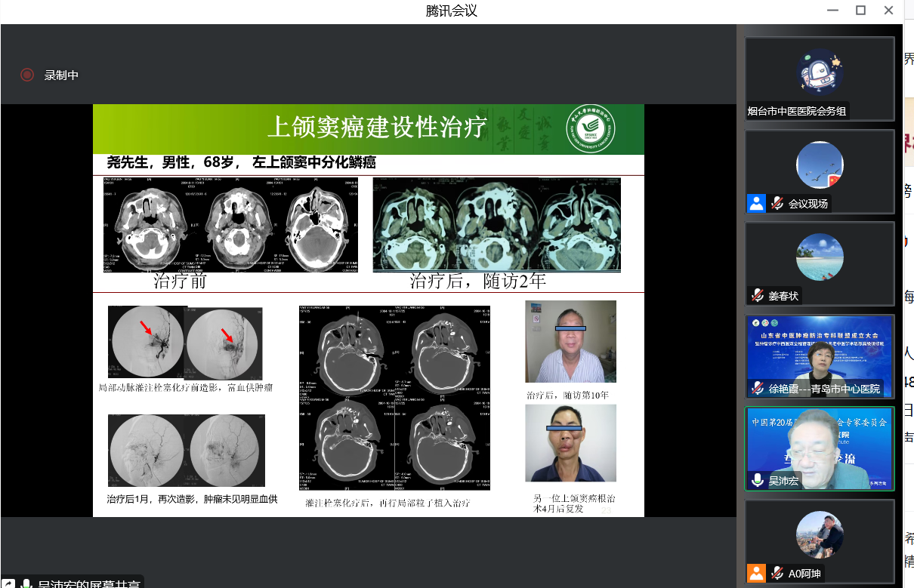Screen dimensions: 914x588
Task: Click the orange user icon beside A0阿坤
Action: (x=756, y=574)
